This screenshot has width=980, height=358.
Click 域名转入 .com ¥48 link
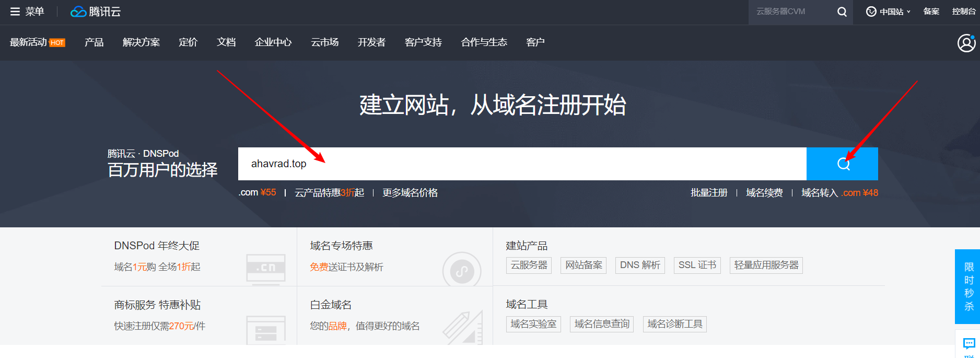(839, 193)
